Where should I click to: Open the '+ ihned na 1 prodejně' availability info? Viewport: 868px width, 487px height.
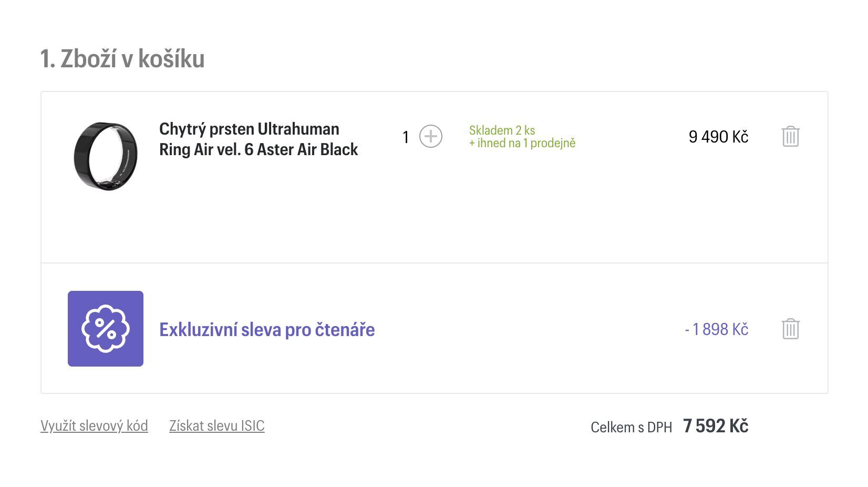(522, 143)
